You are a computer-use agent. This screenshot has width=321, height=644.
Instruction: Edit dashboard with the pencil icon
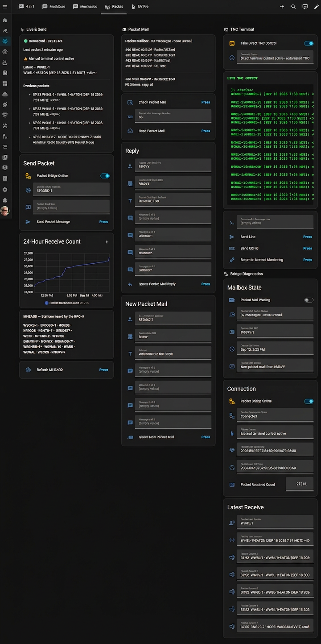(316, 7)
